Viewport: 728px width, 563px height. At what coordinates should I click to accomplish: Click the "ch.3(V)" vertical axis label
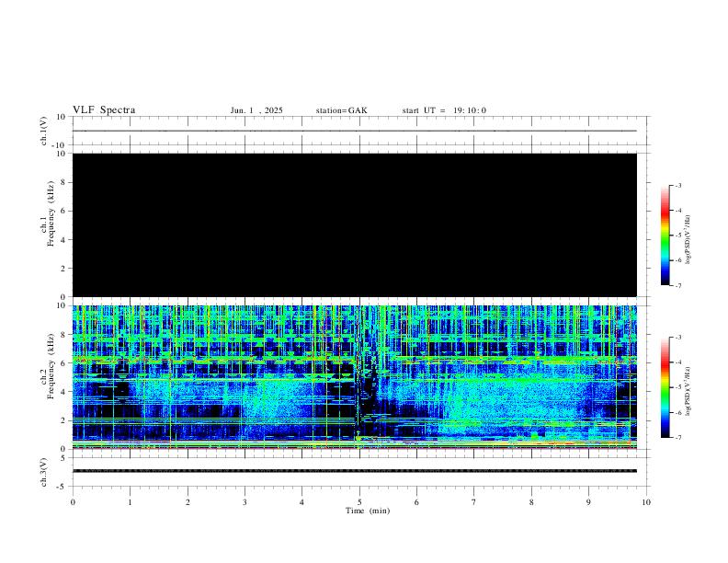(43, 473)
